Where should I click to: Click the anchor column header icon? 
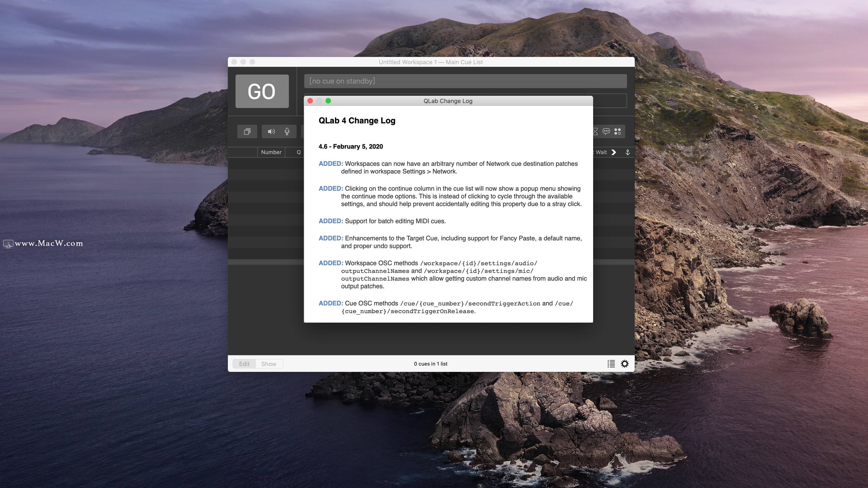(x=627, y=152)
